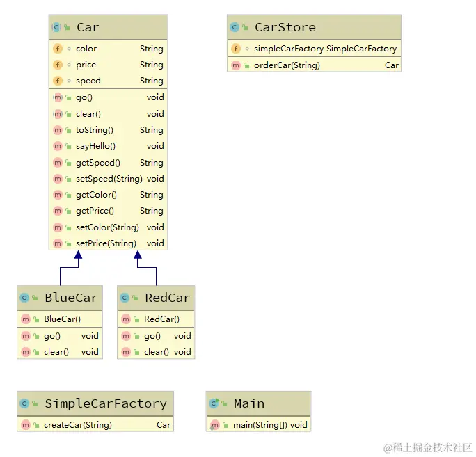This screenshot has height=457, width=476.
Task: Click the method icon next to setSpeed(String)
Action: point(58,179)
